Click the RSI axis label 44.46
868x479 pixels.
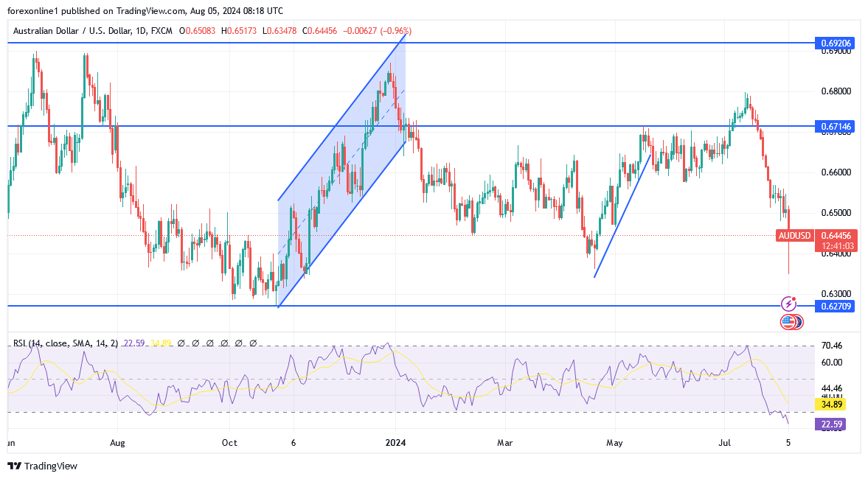[x=832, y=388]
